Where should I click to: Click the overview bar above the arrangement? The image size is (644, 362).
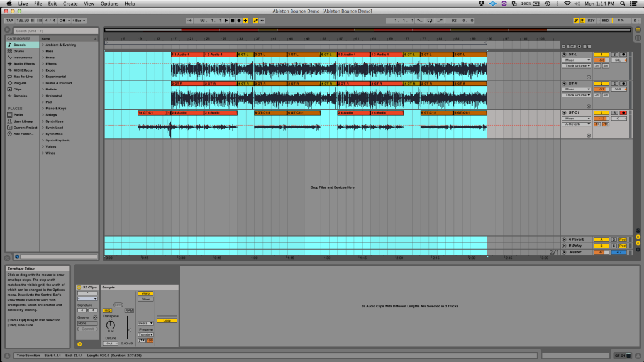coord(367,30)
